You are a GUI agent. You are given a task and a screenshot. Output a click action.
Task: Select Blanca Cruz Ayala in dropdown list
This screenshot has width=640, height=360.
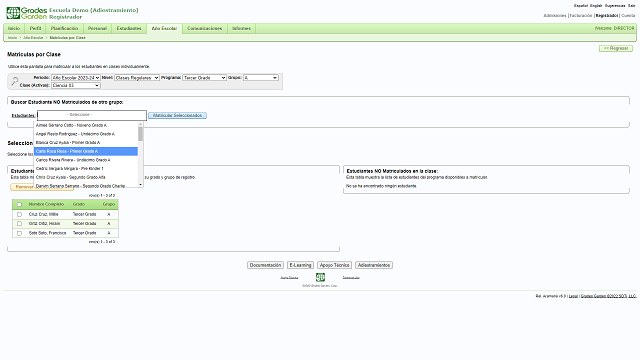(x=86, y=142)
